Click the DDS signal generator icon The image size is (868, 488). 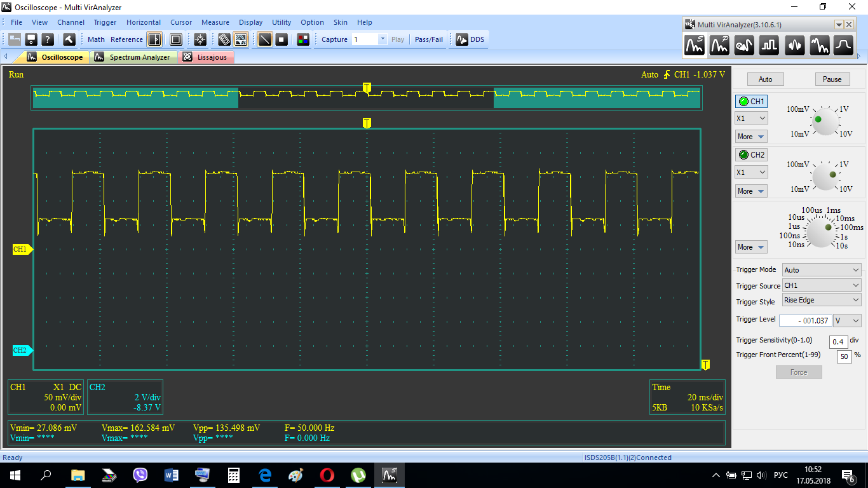click(x=470, y=39)
